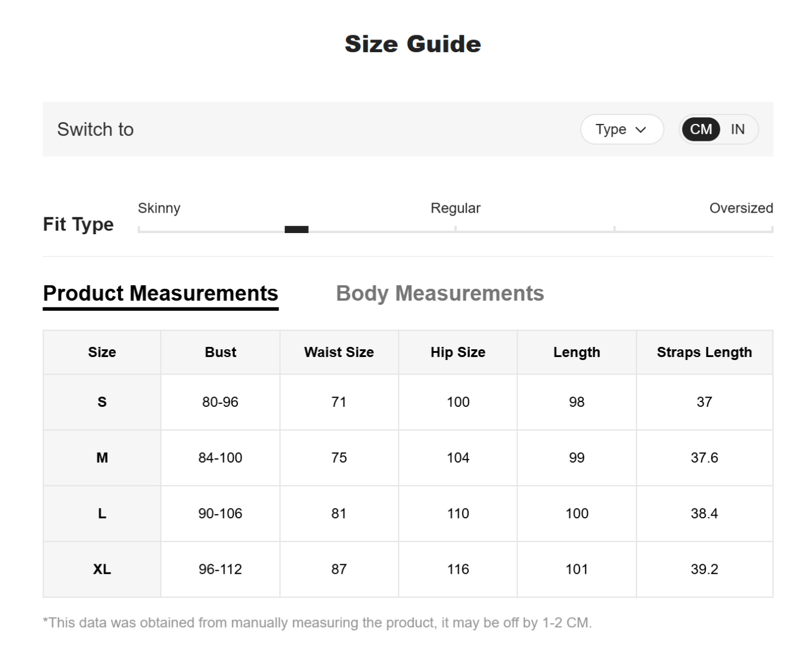
Task: Select the Product Measurements tab
Action: pyautogui.click(x=161, y=294)
